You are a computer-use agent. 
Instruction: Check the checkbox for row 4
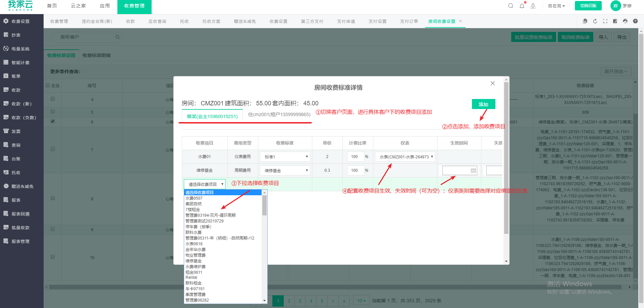(x=53, y=99)
